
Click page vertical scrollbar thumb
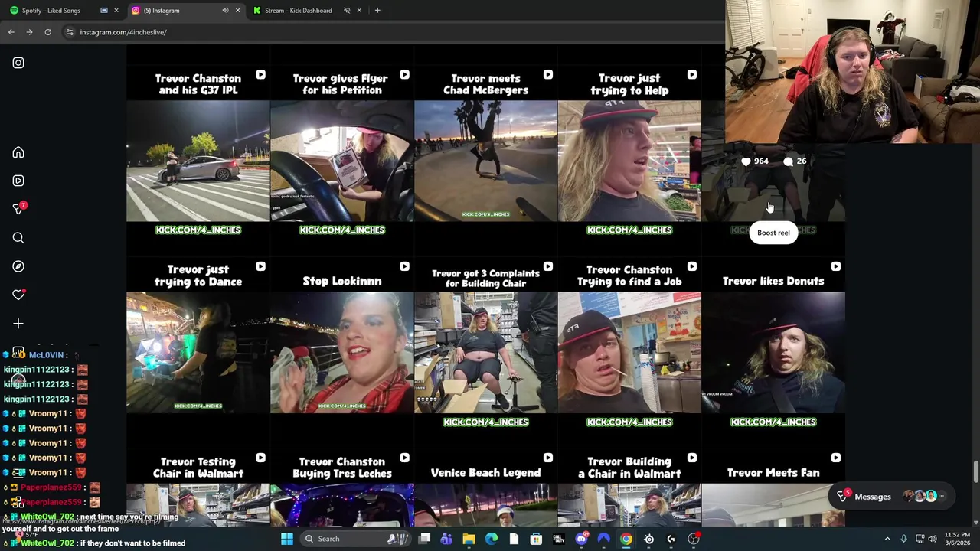pos(975,472)
